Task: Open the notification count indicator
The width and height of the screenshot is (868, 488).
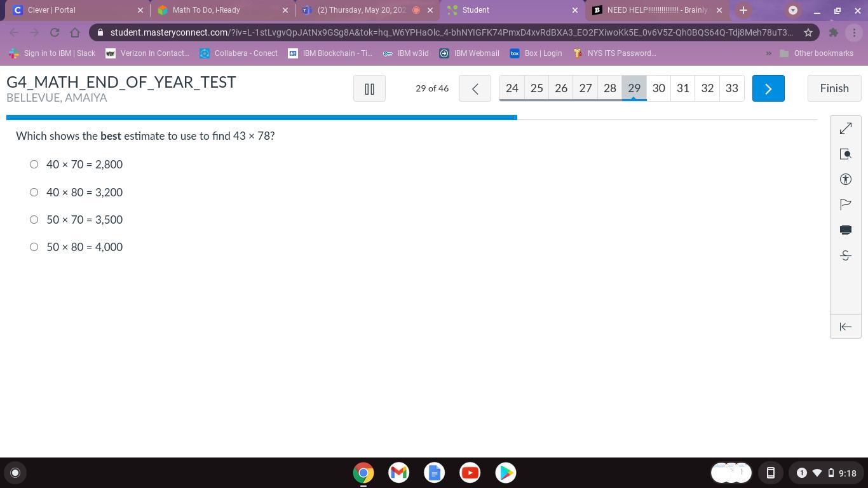Action: point(802,473)
